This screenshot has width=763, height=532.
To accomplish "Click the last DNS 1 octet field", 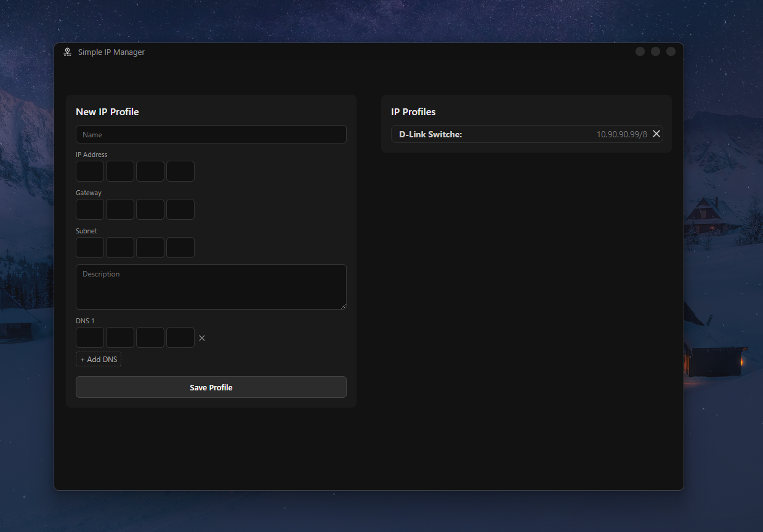I will 180,337.
